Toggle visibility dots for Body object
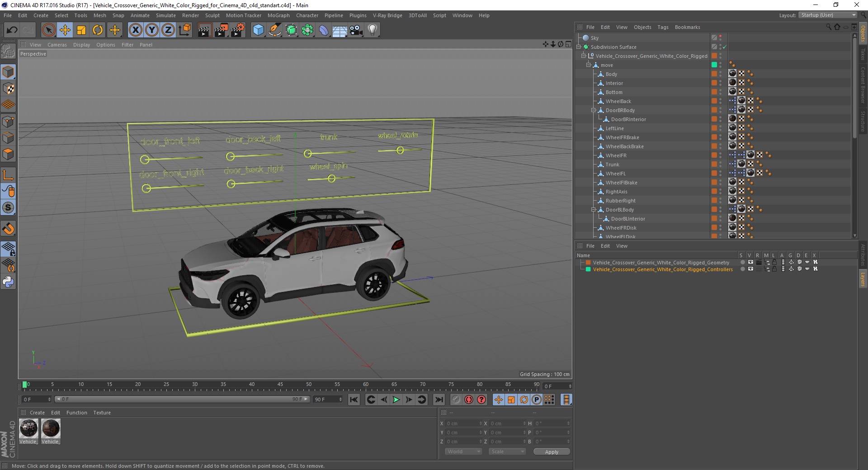 [x=721, y=74]
